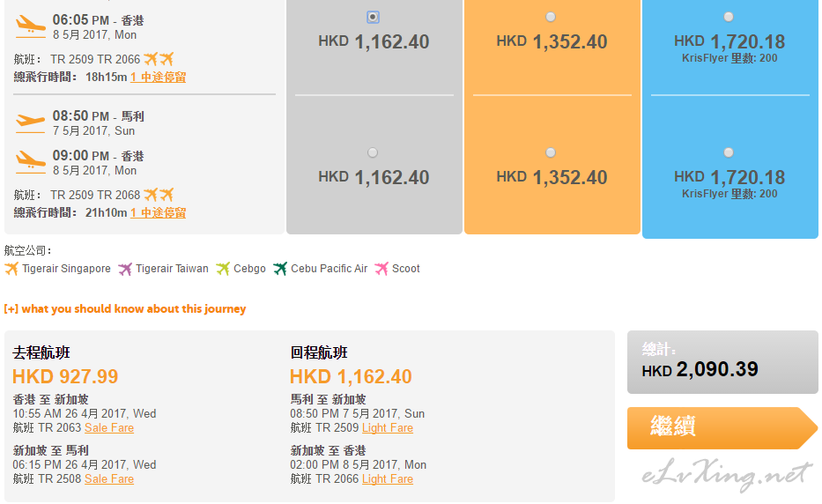Select HKD 1,162.40 fare for TR 2068 flight
The width and height of the screenshot is (822, 504).
pos(373,152)
